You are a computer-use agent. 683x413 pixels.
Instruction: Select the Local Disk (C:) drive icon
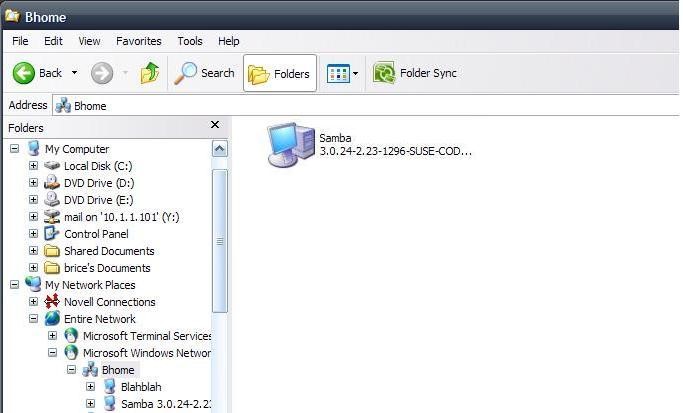pyautogui.click(x=52, y=166)
